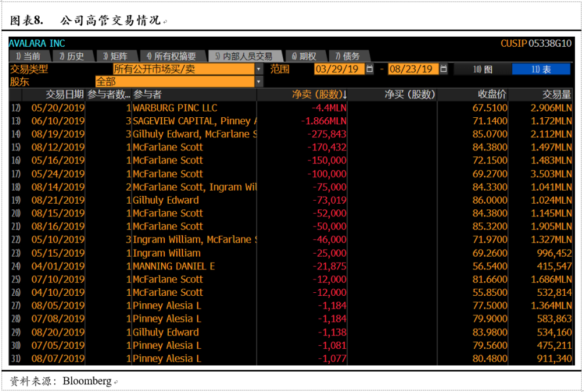
Task: Click the 参与者 column header
Action: (147, 94)
